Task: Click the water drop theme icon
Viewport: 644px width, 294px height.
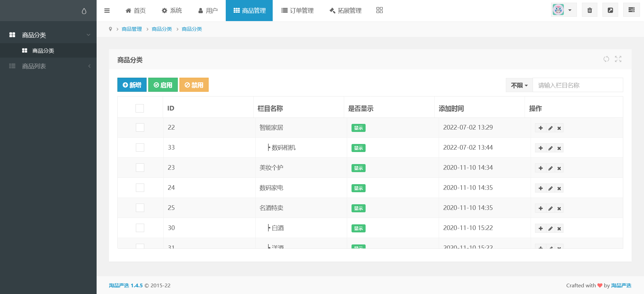Action: pos(84,11)
